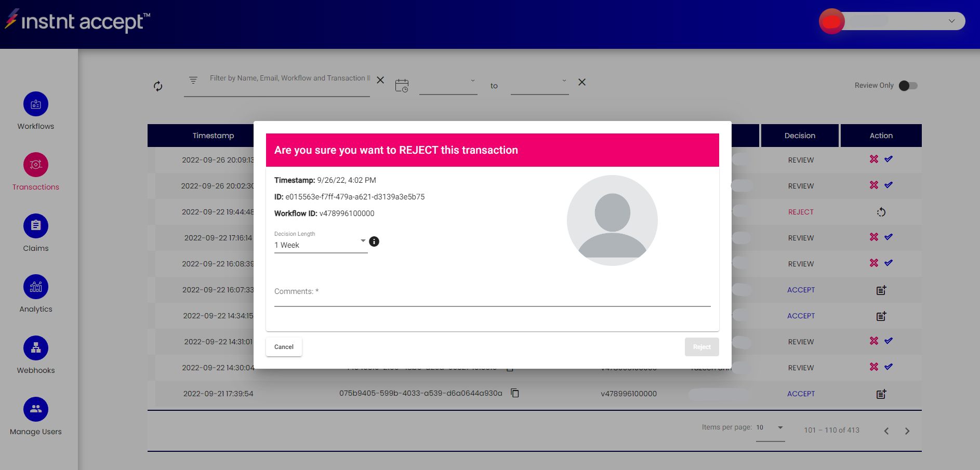
Task: Click the 2022-09-21 17:39:54 timestamp cell
Action: (x=218, y=394)
